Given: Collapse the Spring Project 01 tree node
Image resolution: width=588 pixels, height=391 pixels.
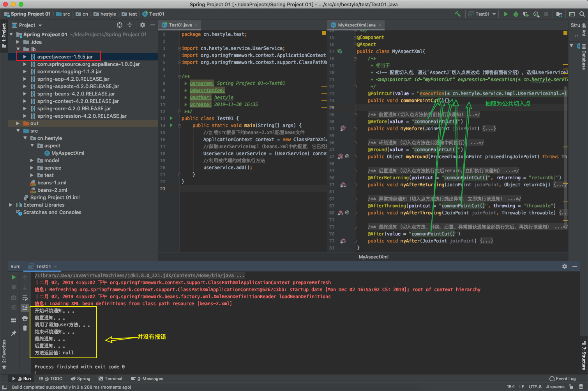Looking at the screenshot, I should [11, 34].
